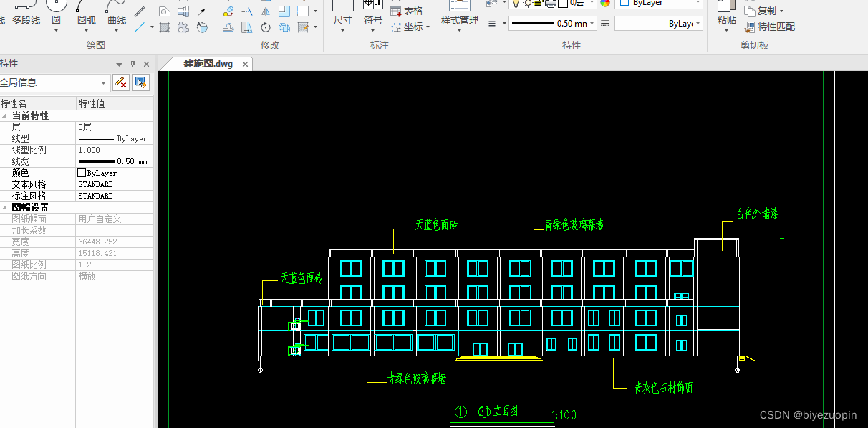Click the blue construction line tool icon
This screenshot has height=428, width=868.
140,27
